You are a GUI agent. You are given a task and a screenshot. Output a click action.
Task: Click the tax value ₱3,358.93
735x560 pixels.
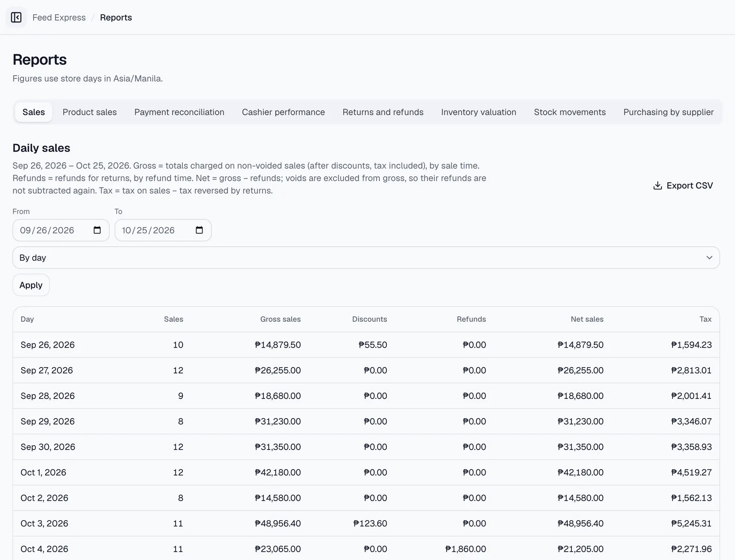[x=691, y=447]
